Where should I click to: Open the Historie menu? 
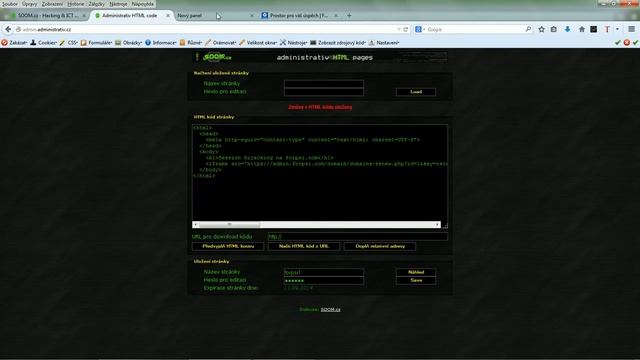tap(76, 4)
